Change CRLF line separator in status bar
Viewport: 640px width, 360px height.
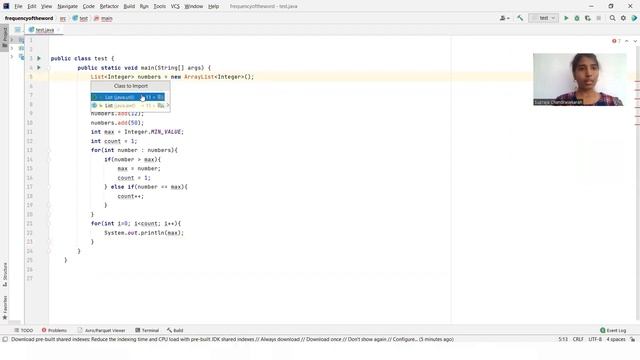(x=578, y=339)
